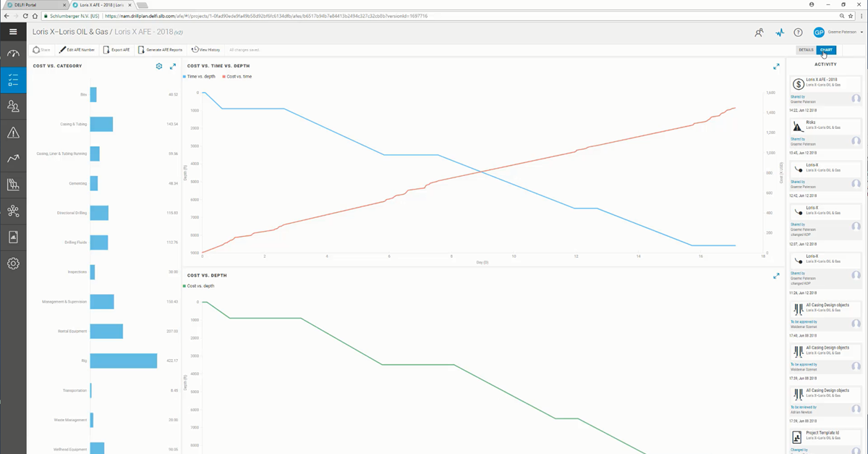Click the browser home button
The width and height of the screenshot is (868, 454).
click(x=35, y=15)
